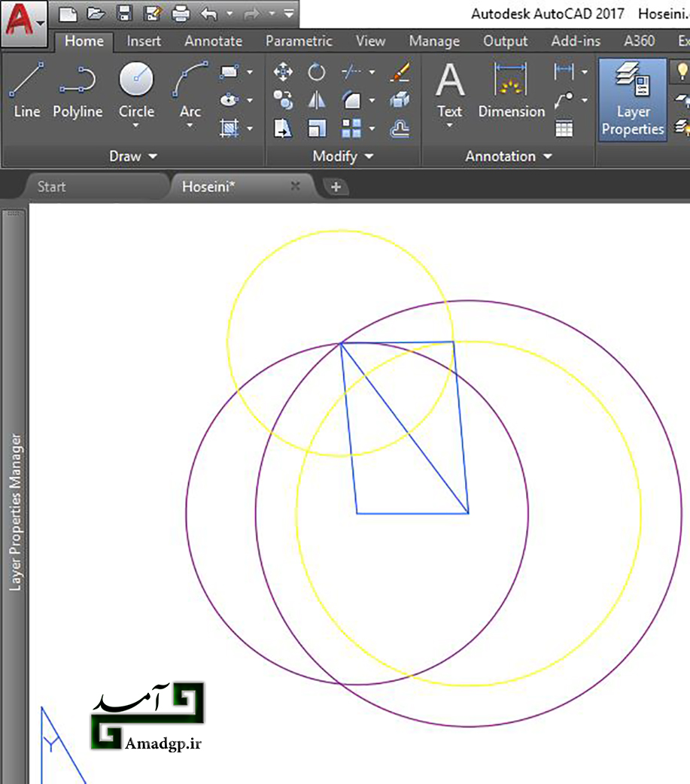
Task: Expand the Draw panel
Action: 133,156
